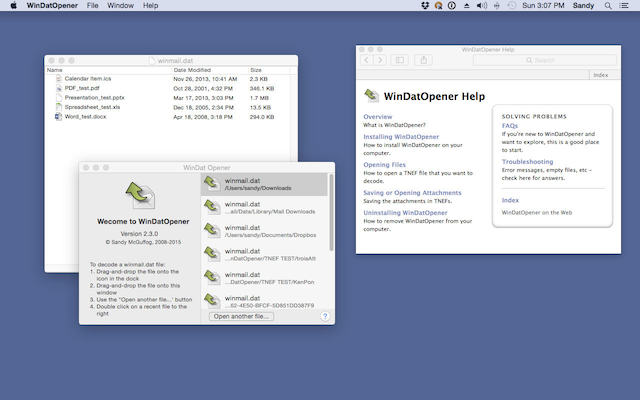Viewport: 640px width, 400px height.
Task: Click the Calendar Item.ics file icon
Action: coord(58,78)
